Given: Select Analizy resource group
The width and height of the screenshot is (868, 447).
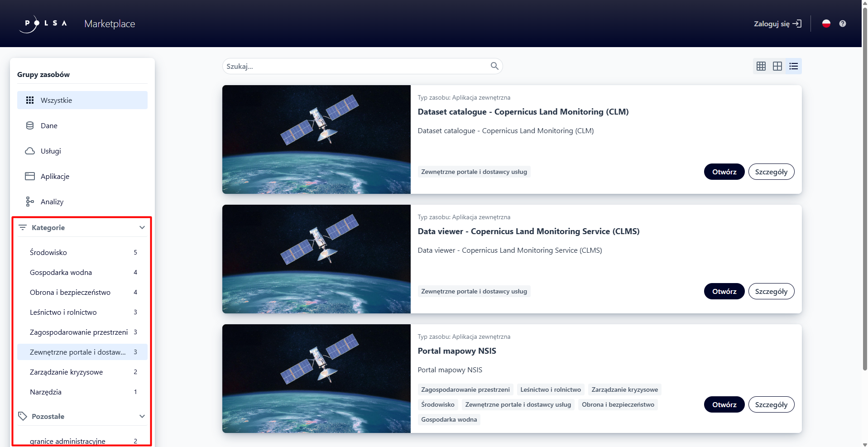Looking at the screenshot, I should 82,202.
